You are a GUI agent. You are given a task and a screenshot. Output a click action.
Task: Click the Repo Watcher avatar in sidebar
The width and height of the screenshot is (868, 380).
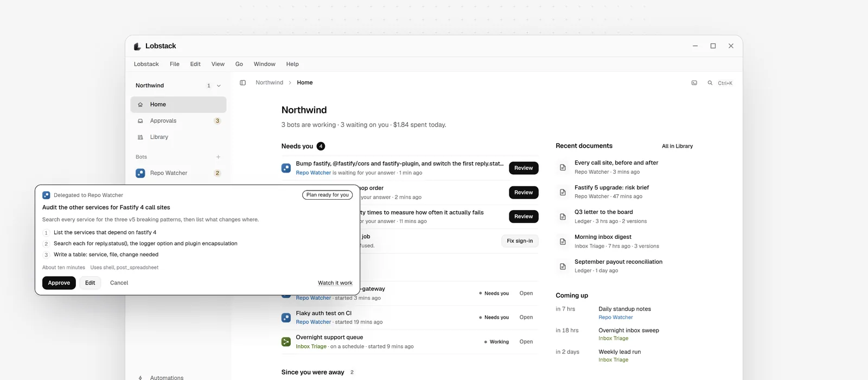(x=141, y=173)
